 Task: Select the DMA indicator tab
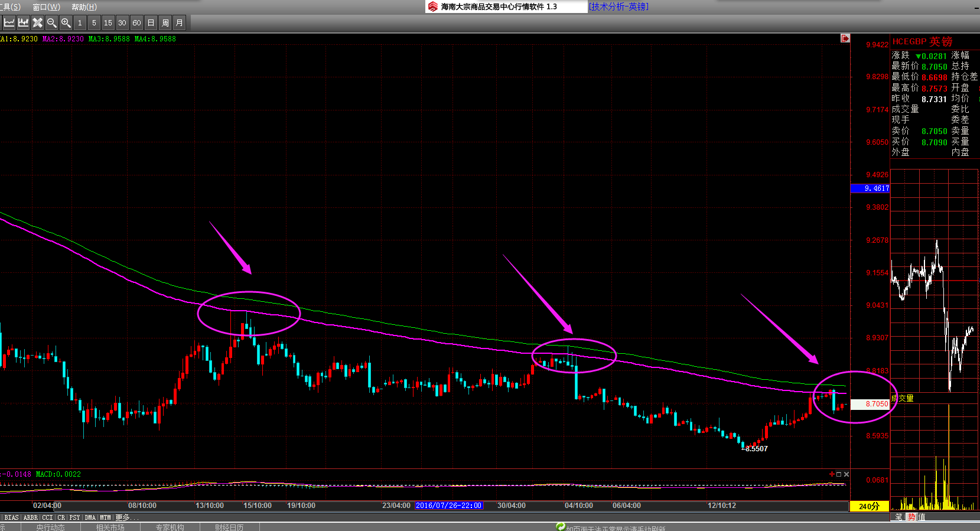90,517
